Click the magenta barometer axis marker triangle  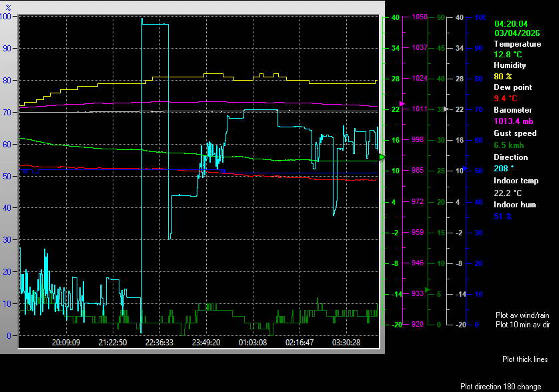402,104
